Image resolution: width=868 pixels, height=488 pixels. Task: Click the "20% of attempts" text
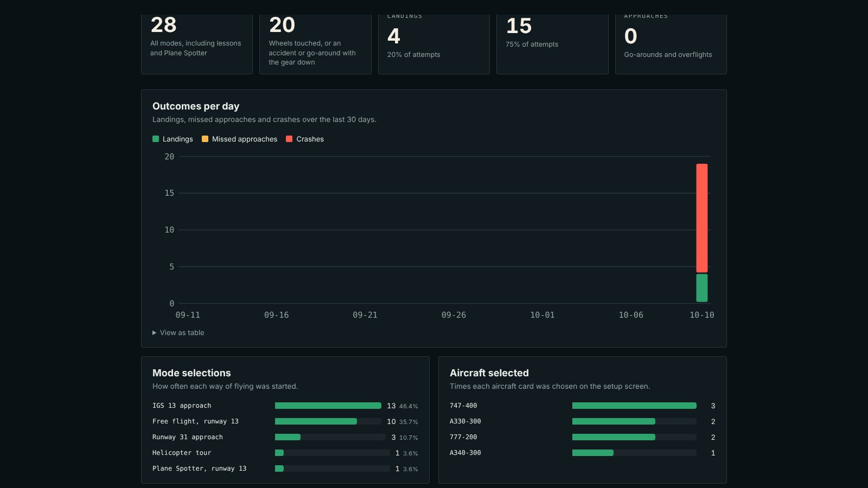click(x=414, y=55)
